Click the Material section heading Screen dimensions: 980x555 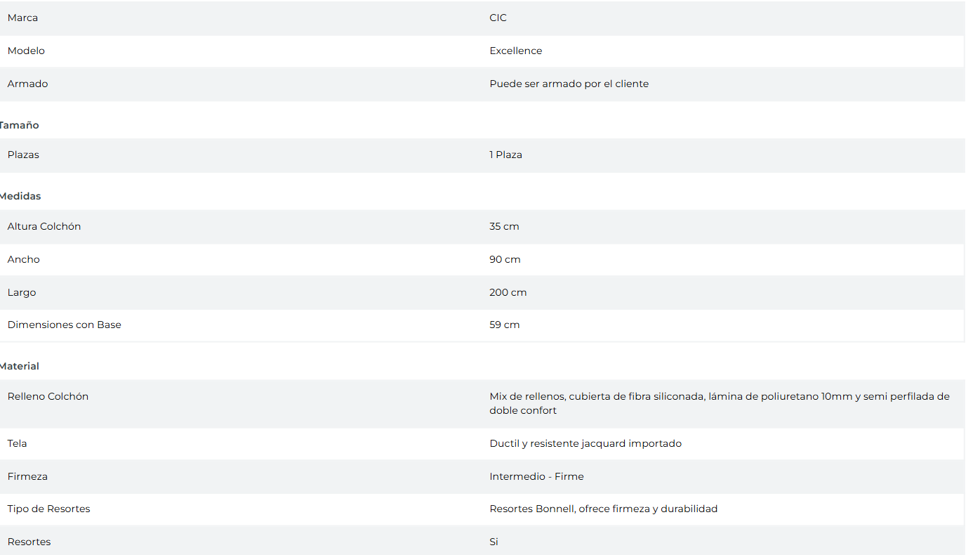(20, 366)
